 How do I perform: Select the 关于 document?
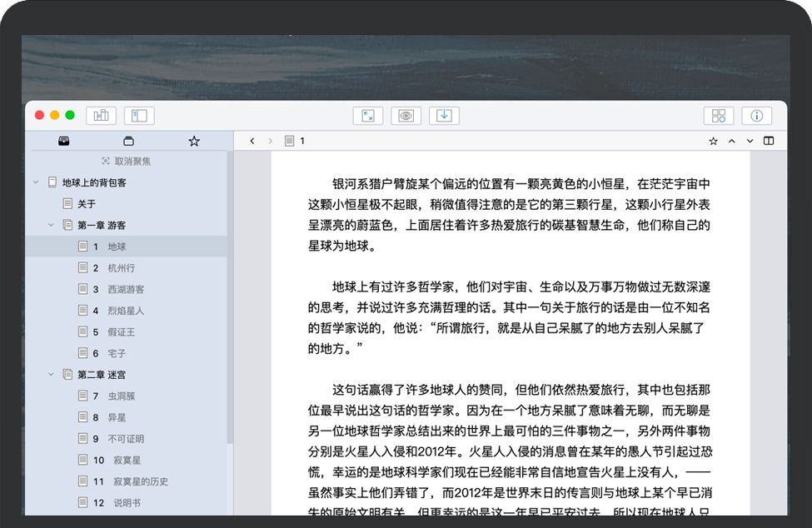click(x=87, y=203)
